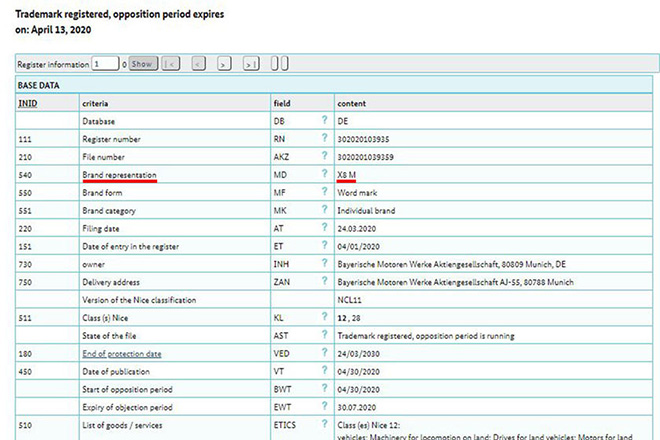Open help icon beside Brand representation field MD
The width and height of the screenshot is (660, 440).
click(324, 174)
